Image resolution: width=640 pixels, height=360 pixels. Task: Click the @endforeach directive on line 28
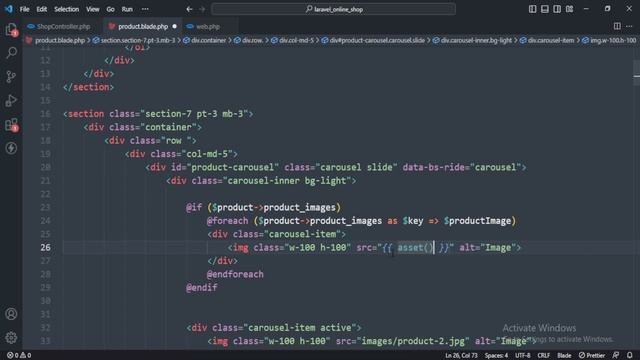[x=235, y=274]
